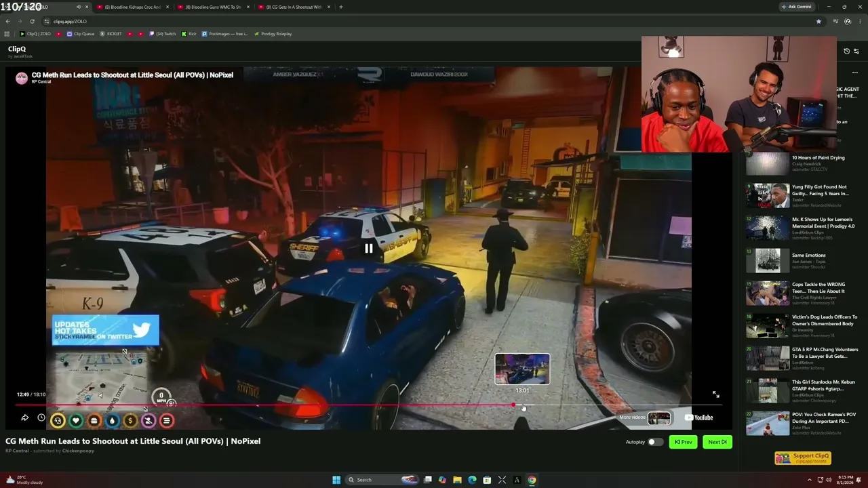Click the video title in the player header

(132, 75)
